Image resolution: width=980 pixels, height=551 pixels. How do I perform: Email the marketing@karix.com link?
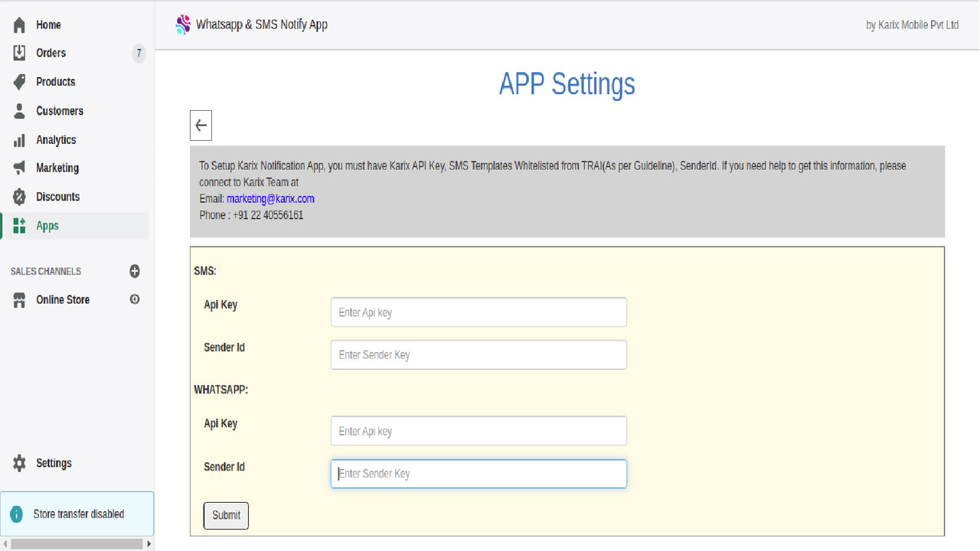tap(269, 198)
